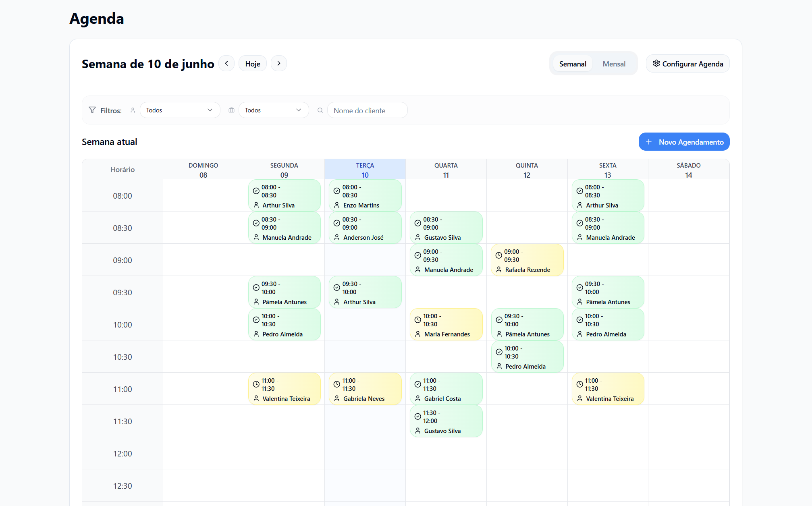
Task: Click the Hoje button
Action: tap(253, 64)
